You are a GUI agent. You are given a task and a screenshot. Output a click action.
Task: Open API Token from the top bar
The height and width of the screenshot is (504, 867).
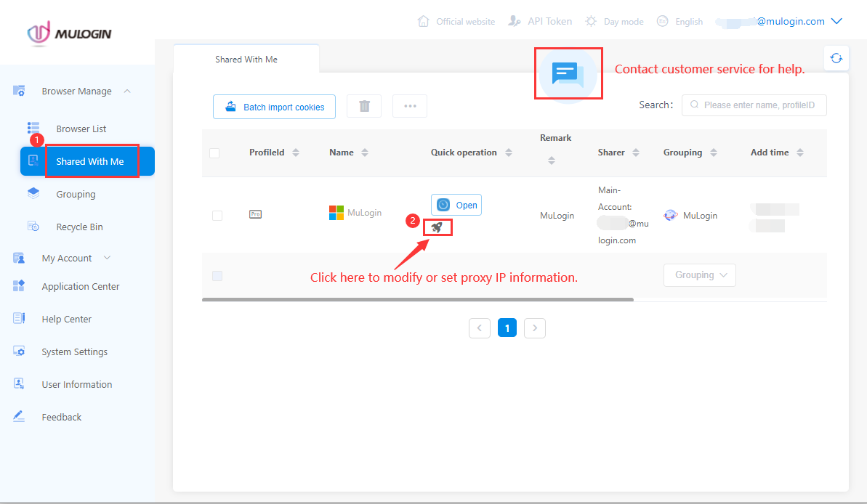pyautogui.click(x=540, y=21)
